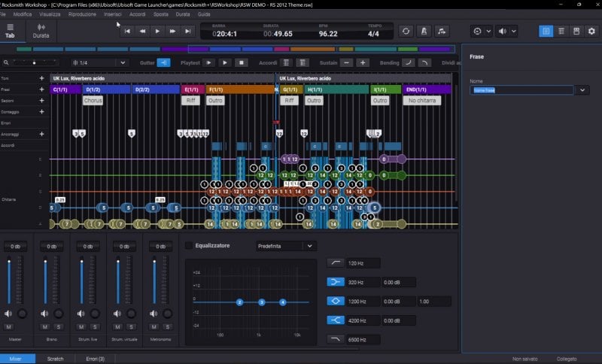
Task: Click the loop/refresh icon beside tempo display
Action: point(406,31)
